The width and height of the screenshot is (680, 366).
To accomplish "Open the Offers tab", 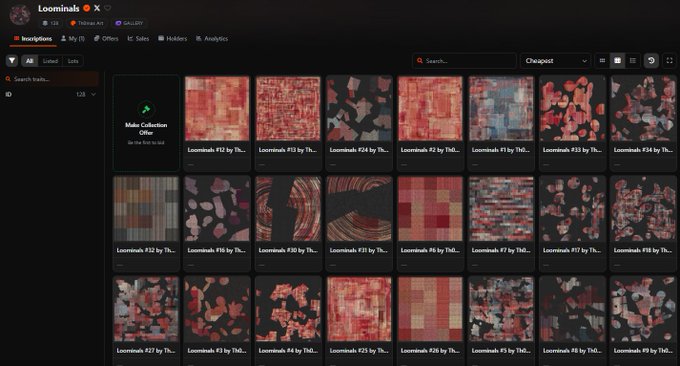I will [x=106, y=39].
